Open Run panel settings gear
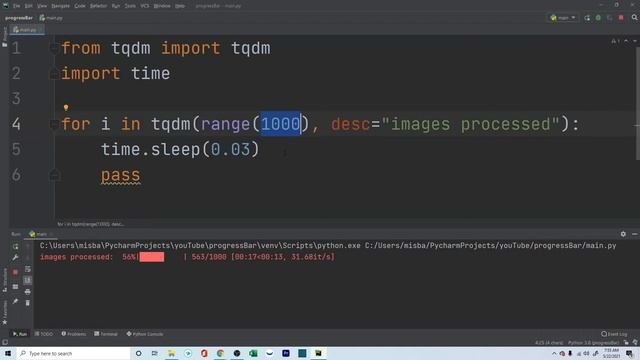This screenshot has width=640, height=360. click(x=623, y=234)
